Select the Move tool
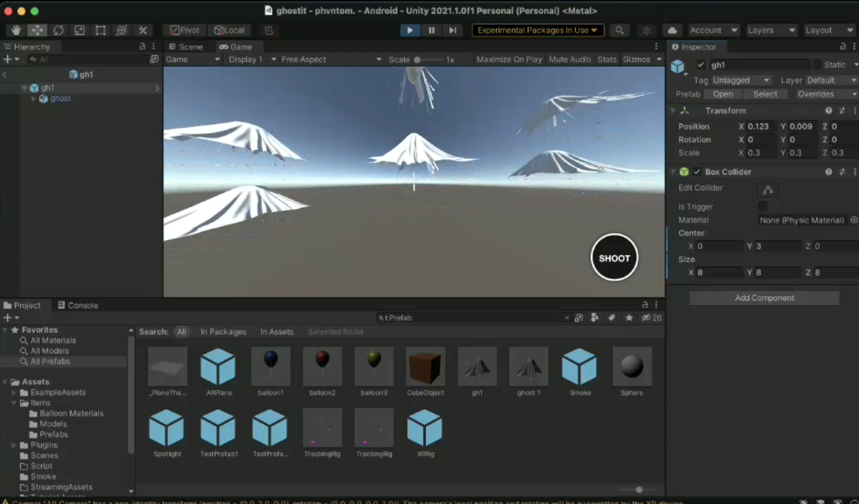This screenshot has height=504, width=859. [x=37, y=30]
